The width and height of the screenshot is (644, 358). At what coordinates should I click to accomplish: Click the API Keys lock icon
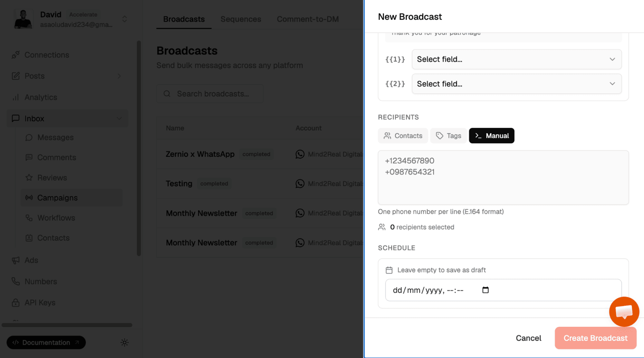15,303
